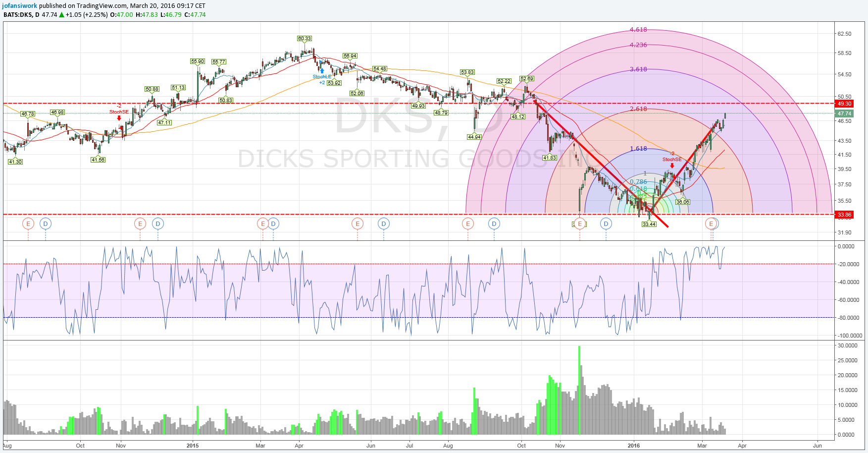The image size is (868, 453).
Task: Click the 2015 year label on time axis
Action: point(193,446)
